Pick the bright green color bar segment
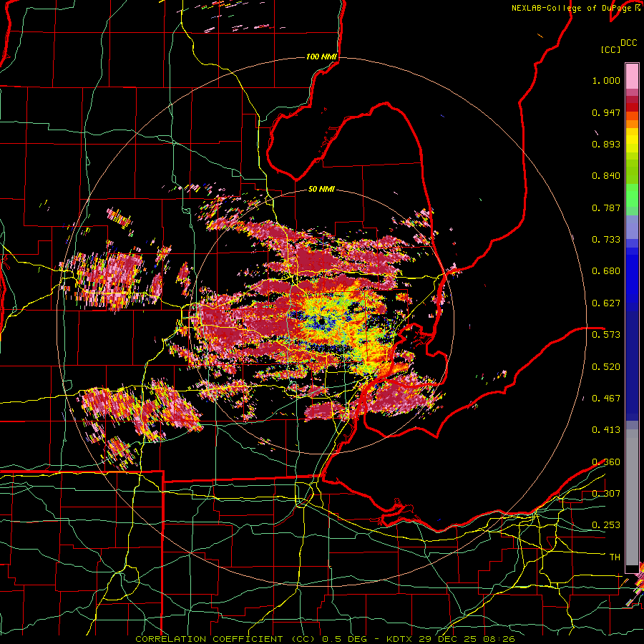Viewport: 644px width, 644px height. click(x=632, y=195)
